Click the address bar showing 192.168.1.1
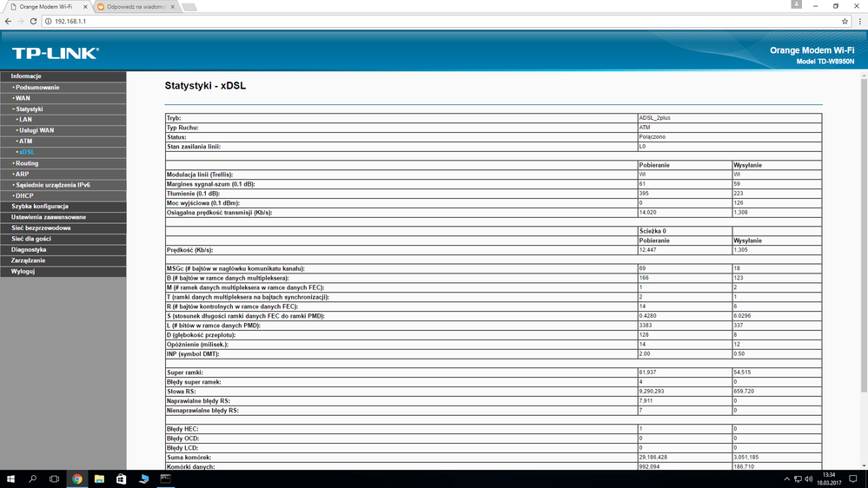The height and width of the screenshot is (488, 868). click(441, 21)
